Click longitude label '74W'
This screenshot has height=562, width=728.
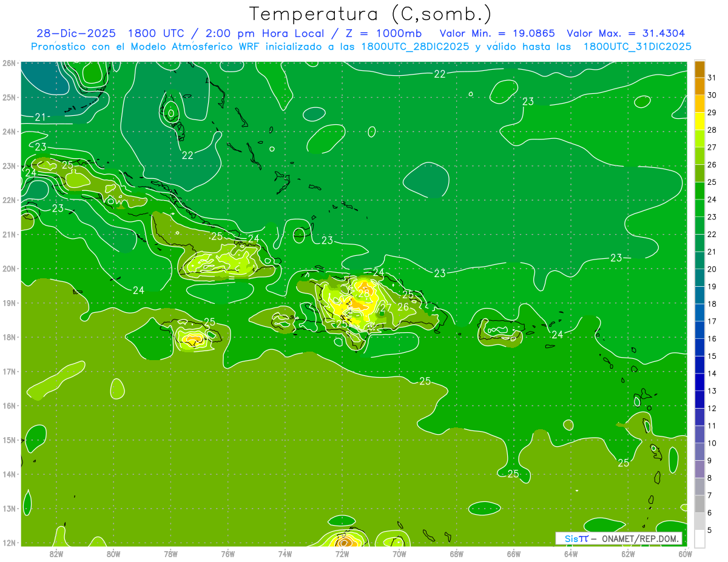click(285, 554)
